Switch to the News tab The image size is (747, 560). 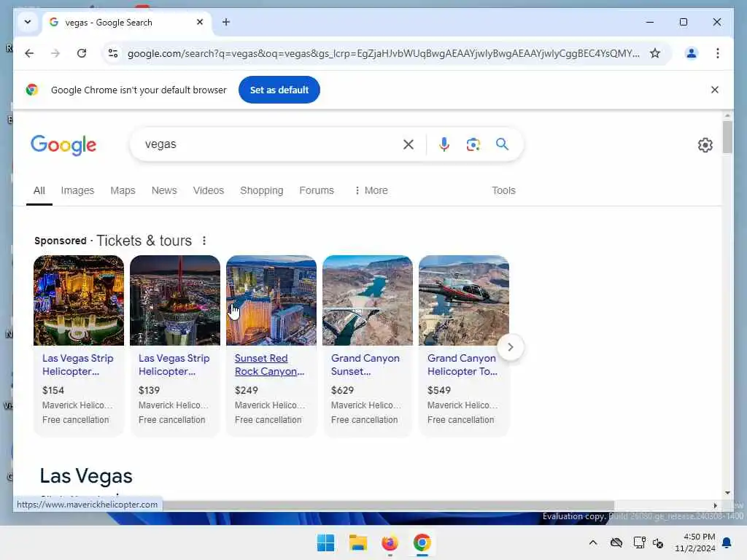pyautogui.click(x=164, y=190)
